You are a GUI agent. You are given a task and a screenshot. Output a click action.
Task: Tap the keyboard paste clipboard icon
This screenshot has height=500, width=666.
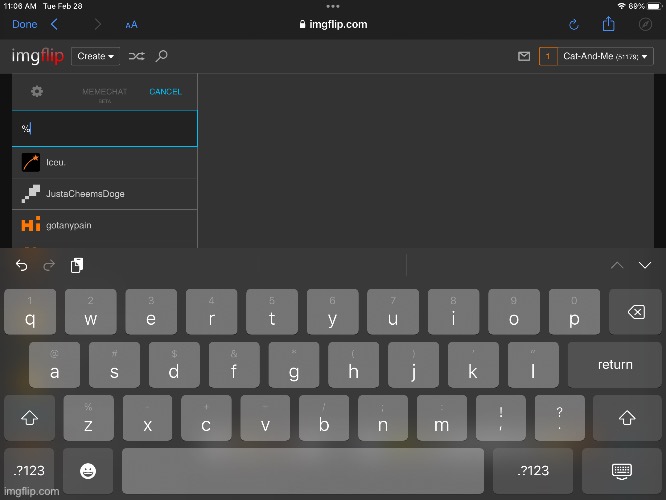77,265
